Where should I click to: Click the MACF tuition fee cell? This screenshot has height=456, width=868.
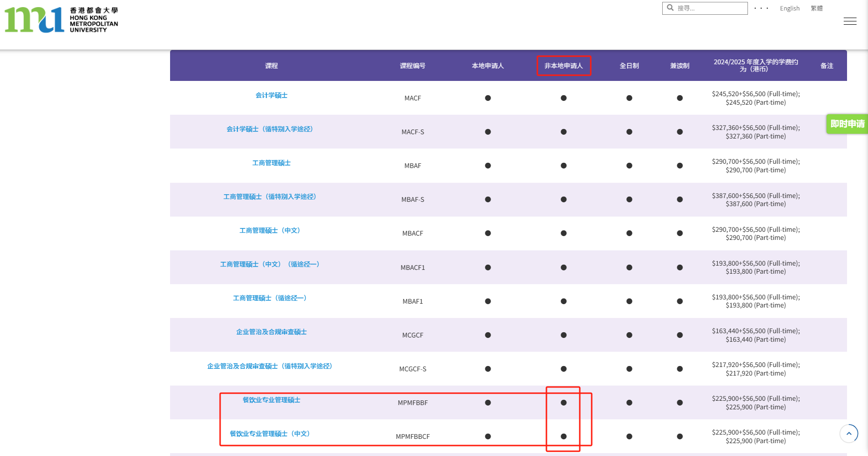coord(756,98)
